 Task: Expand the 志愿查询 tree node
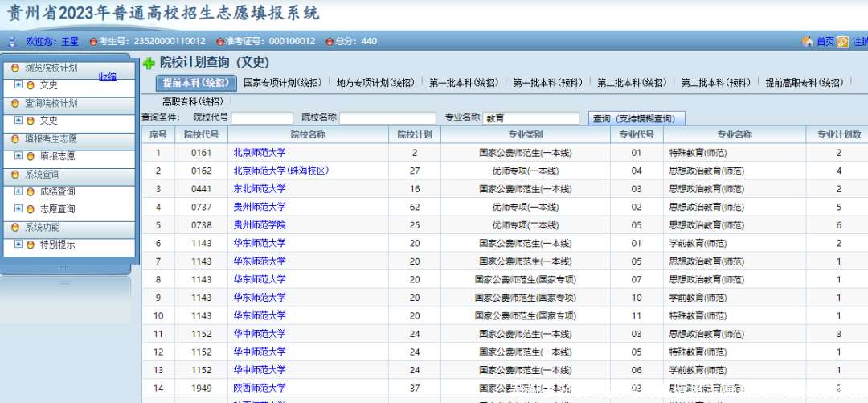pyautogui.click(x=18, y=209)
